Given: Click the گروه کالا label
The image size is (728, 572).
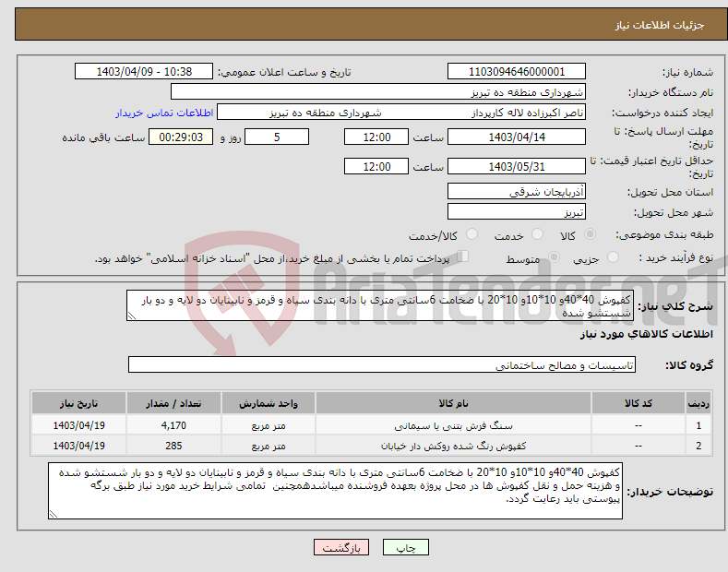Looking at the screenshot, I should click(x=689, y=365).
